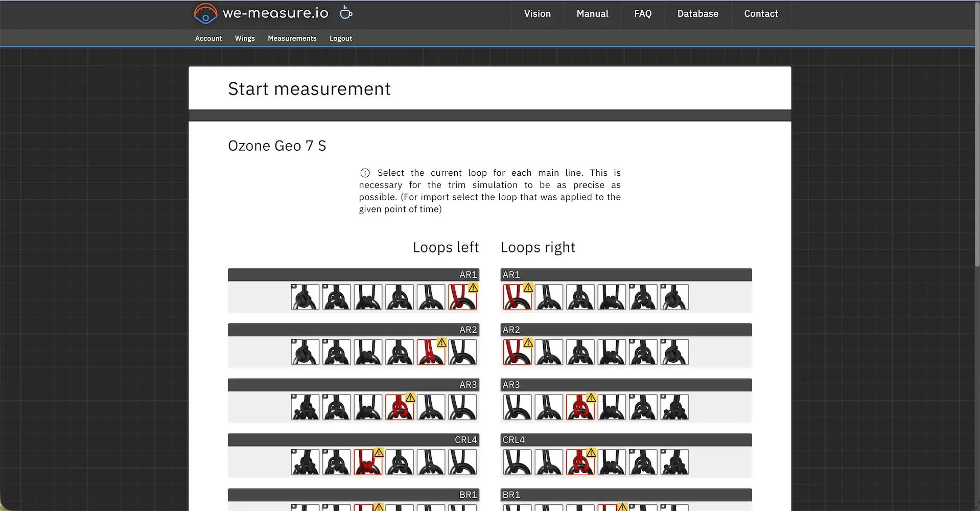Click the red selected loop in left AR2 row
Image resolution: width=980 pixels, height=511 pixels.
click(431, 353)
